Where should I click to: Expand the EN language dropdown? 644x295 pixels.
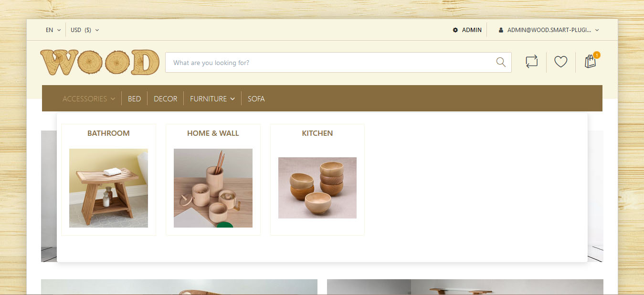[x=53, y=30]
